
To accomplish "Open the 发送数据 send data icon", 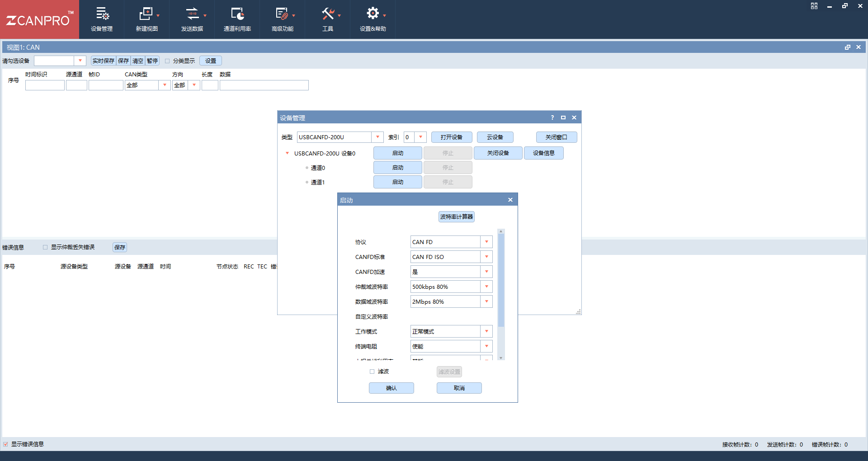I will click(x=192, y=14).
